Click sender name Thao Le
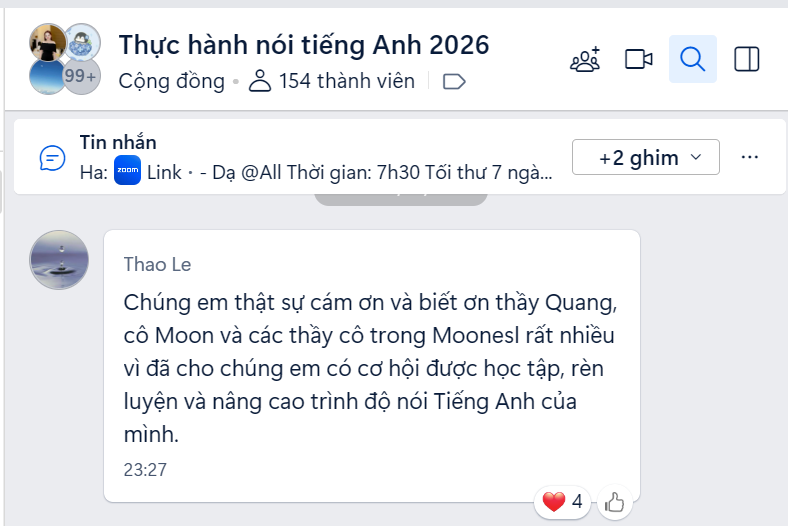The image size is (788, 526). pos(157,264)
